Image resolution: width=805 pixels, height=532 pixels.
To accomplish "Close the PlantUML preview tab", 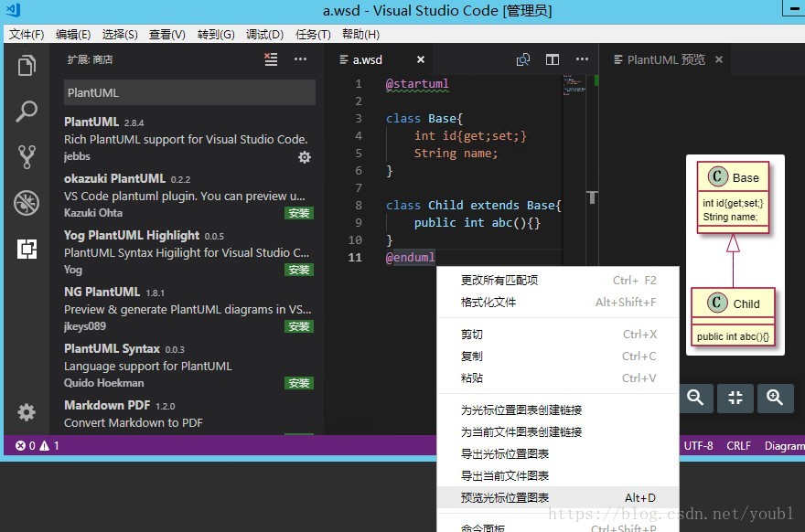I will 719,59.
